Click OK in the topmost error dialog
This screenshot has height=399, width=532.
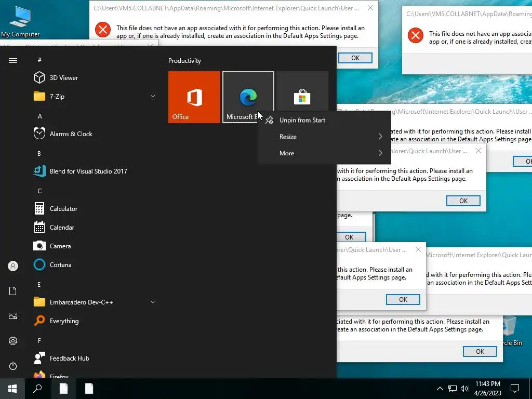[355, 58]
